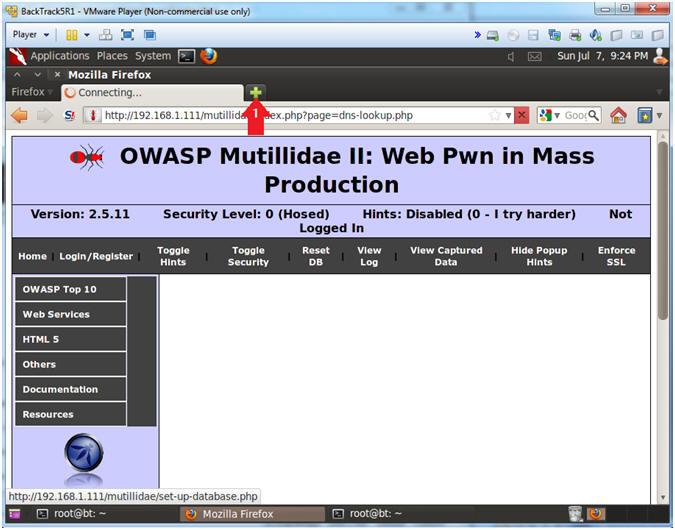Open Web Services sidebar menu
Screen dimensions: 675x530
pos(71,314)
